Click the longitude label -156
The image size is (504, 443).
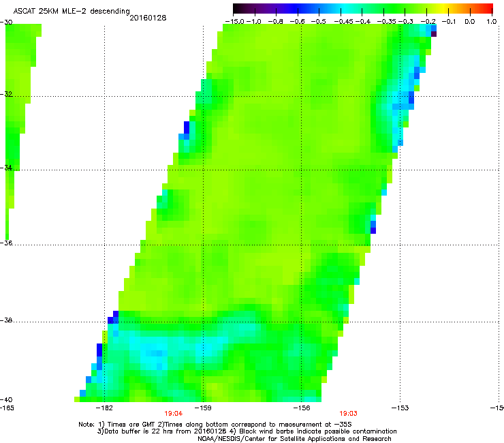pos(302,408)
